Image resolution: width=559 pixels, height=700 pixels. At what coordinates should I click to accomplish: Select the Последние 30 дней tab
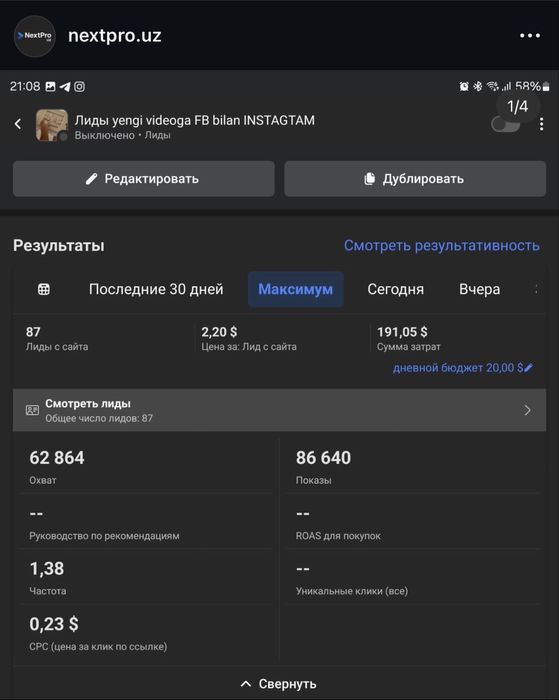[x=156, y=289]
